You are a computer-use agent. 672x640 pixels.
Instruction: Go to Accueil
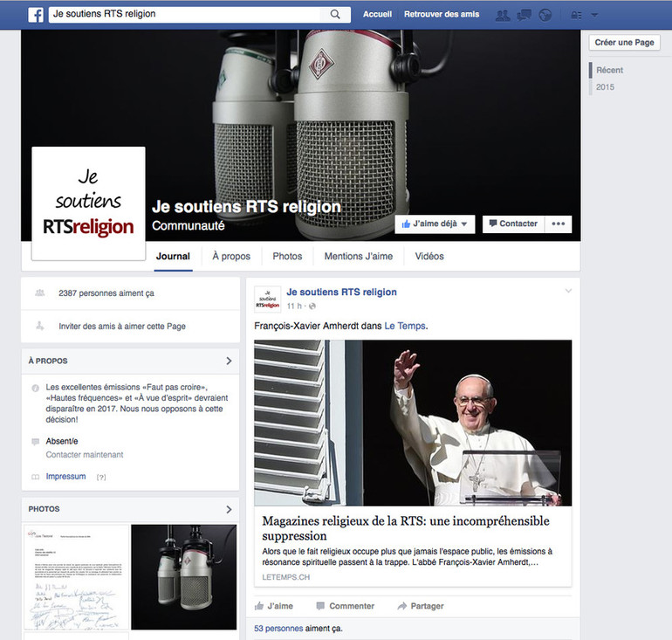(377, 14)
